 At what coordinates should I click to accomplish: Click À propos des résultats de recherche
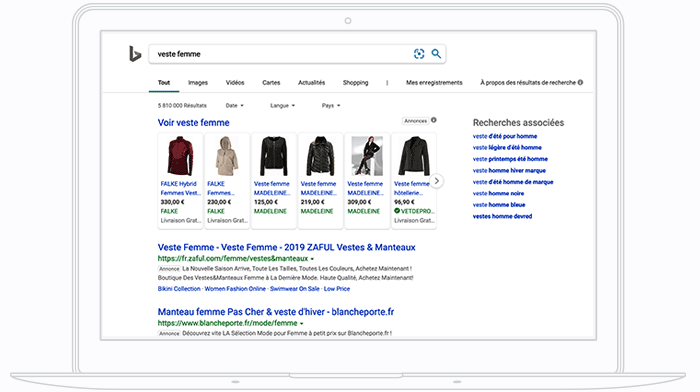point(528,83)
